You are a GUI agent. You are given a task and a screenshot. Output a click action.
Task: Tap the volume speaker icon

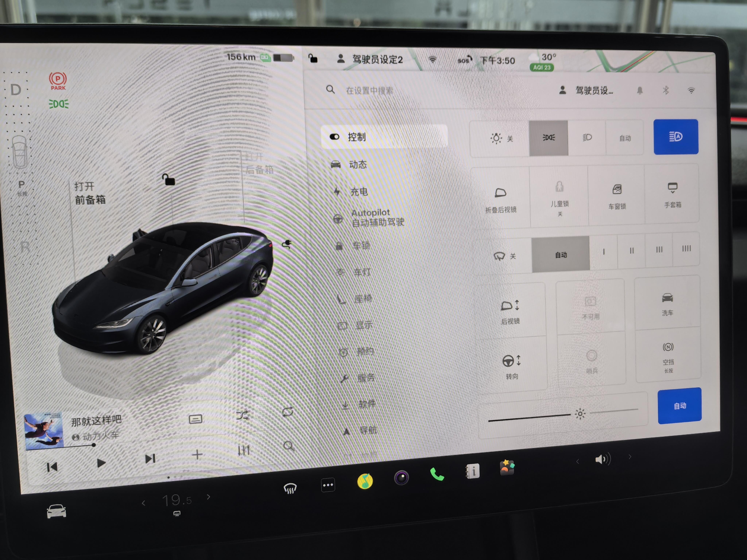point(603,459)
